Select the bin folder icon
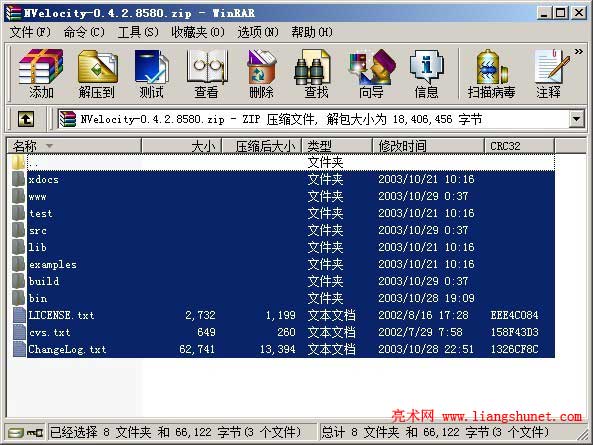The height and width of the screenshot is (445, 595). point(19,298)
